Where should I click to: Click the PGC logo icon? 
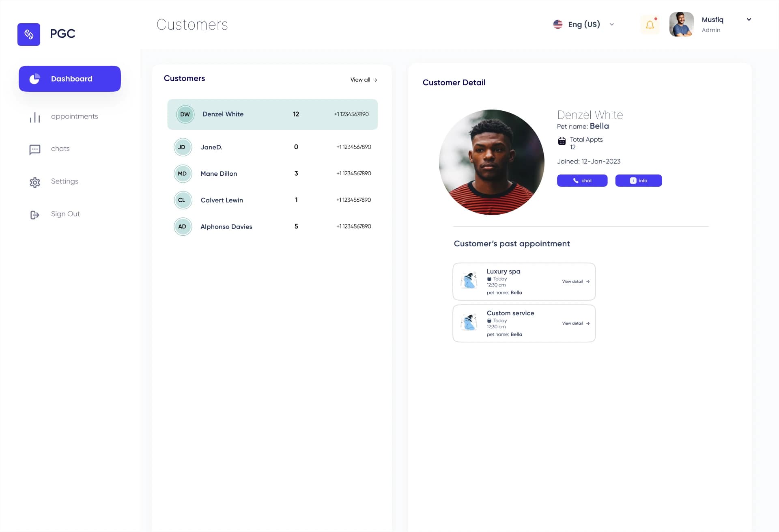coord(29,34)
